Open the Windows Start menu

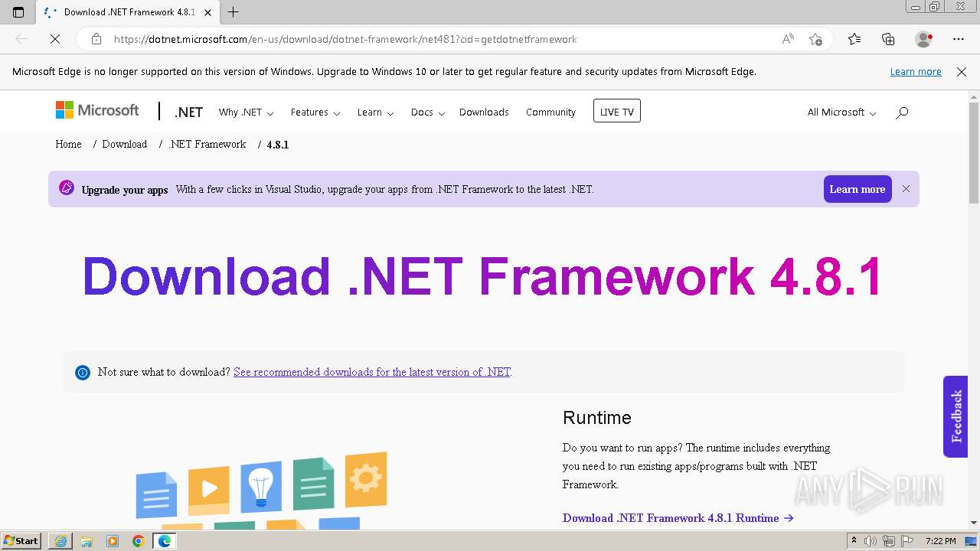click(21, 541)
